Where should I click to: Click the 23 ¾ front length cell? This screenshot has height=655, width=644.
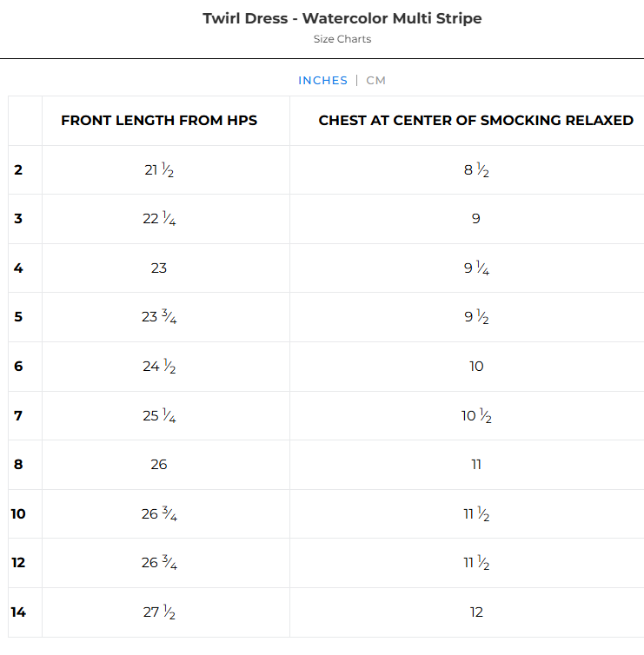pos(159,317)
